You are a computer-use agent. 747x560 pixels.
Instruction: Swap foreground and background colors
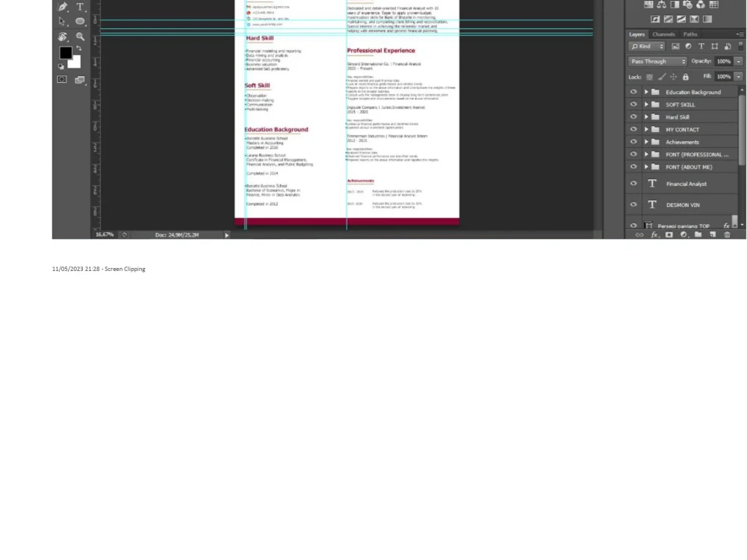78,48
